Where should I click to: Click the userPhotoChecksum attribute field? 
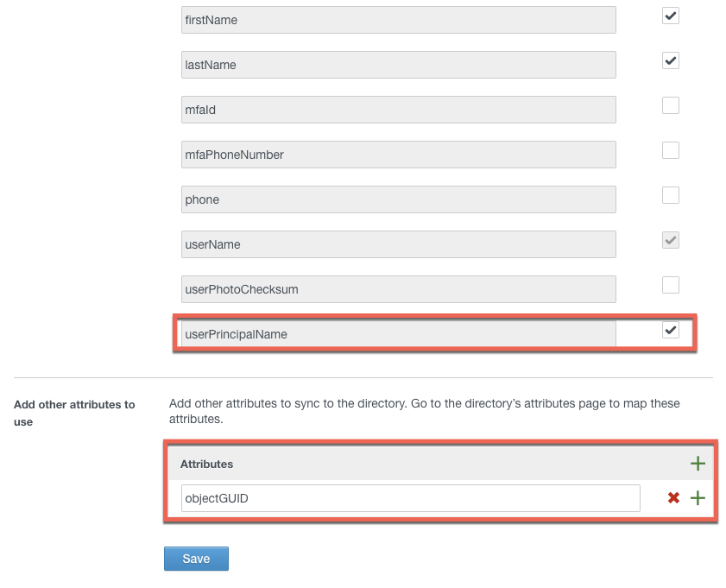click(398, 289)
